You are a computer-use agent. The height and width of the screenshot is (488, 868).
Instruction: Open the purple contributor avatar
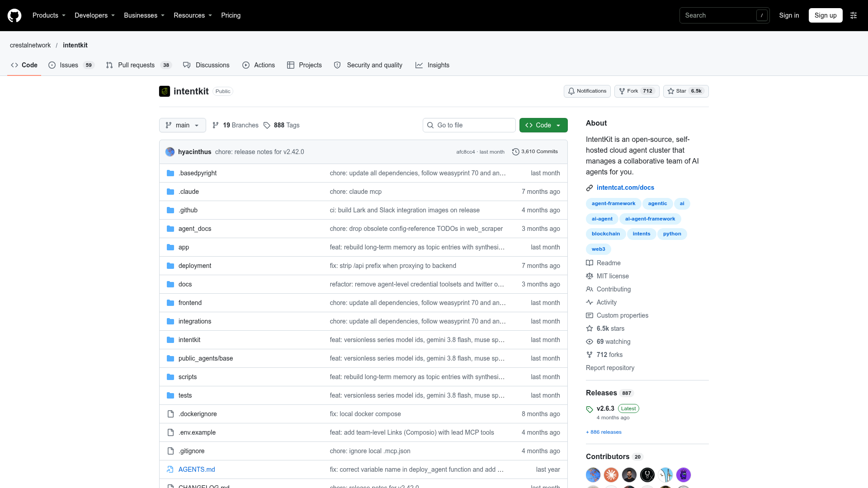click(x=684, y=475)
